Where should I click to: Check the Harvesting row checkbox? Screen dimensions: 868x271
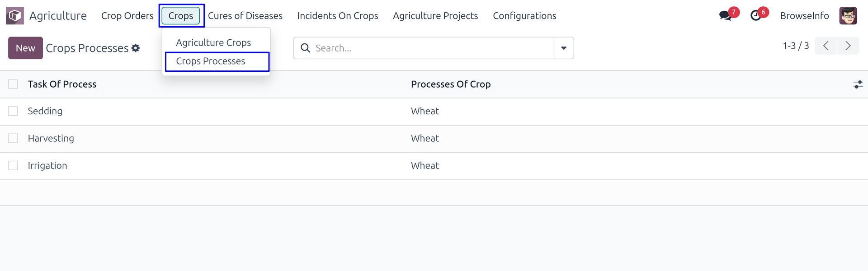coord(13,138)
